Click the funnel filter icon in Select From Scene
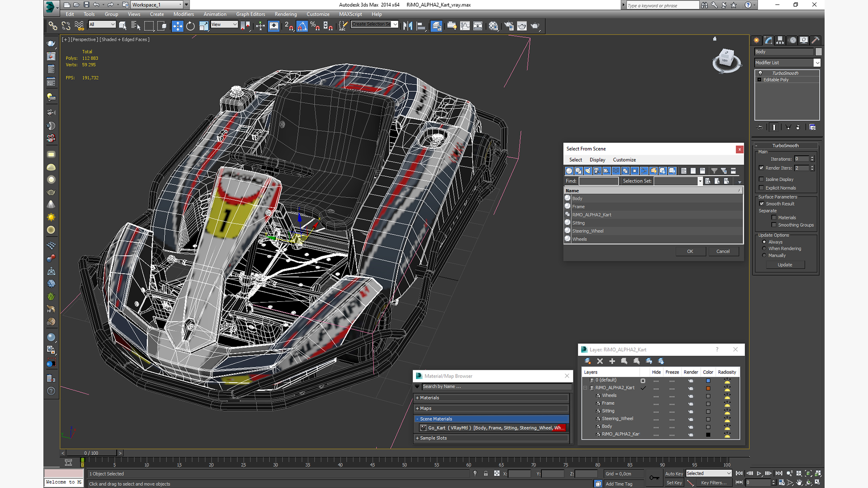Screen dimensions: 868x488 [714, 171]
